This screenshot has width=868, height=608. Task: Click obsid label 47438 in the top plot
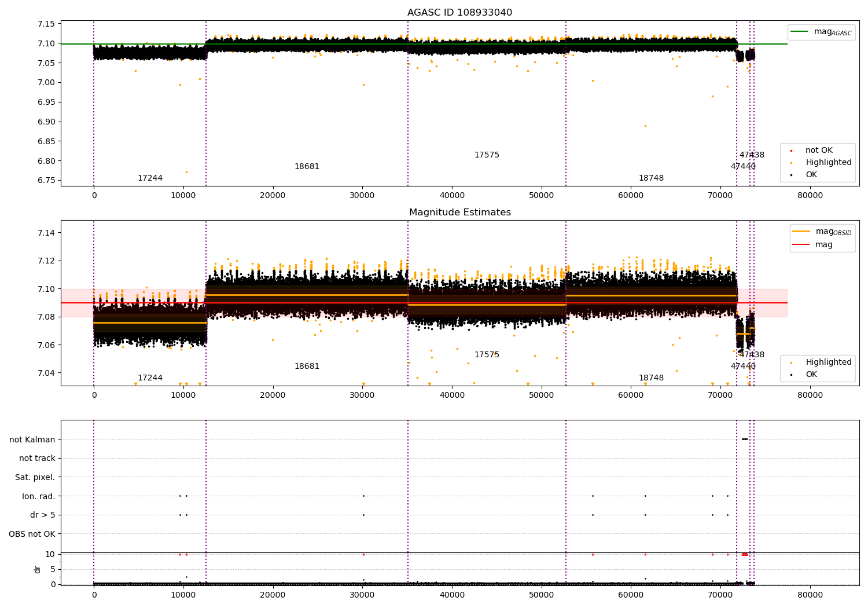pos(752,155)
